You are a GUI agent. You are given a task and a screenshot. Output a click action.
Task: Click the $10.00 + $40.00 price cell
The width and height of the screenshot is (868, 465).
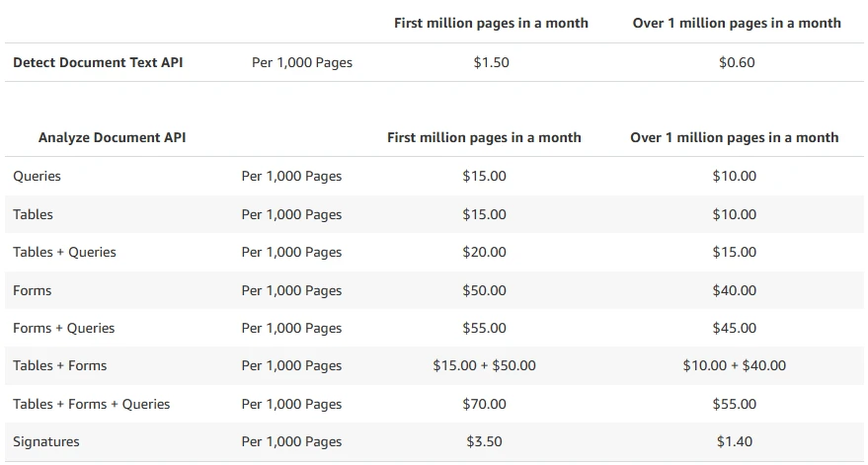(x=734, y=365)
